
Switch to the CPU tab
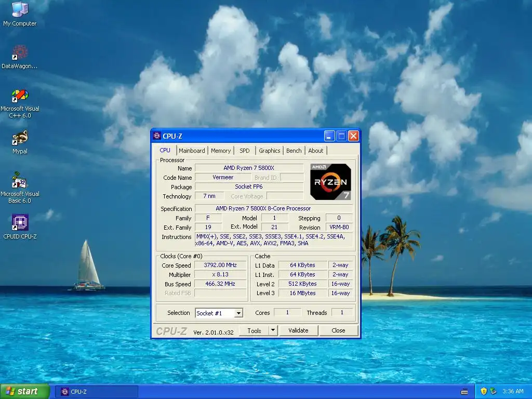165,150
